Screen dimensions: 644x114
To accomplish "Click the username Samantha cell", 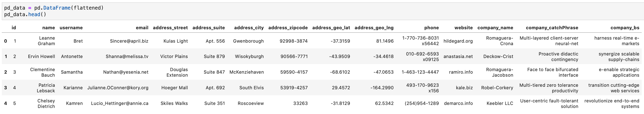I will point(72,72).
